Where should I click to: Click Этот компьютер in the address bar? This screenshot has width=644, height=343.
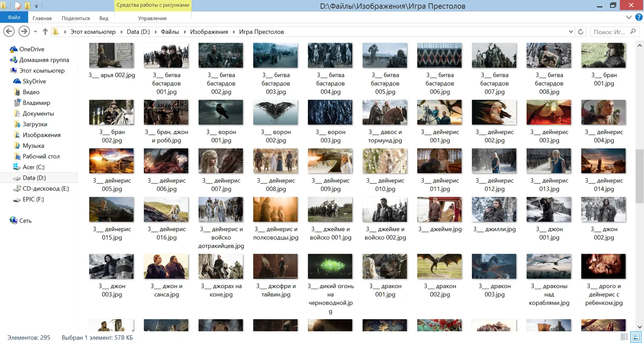click(x=93, y=32)
